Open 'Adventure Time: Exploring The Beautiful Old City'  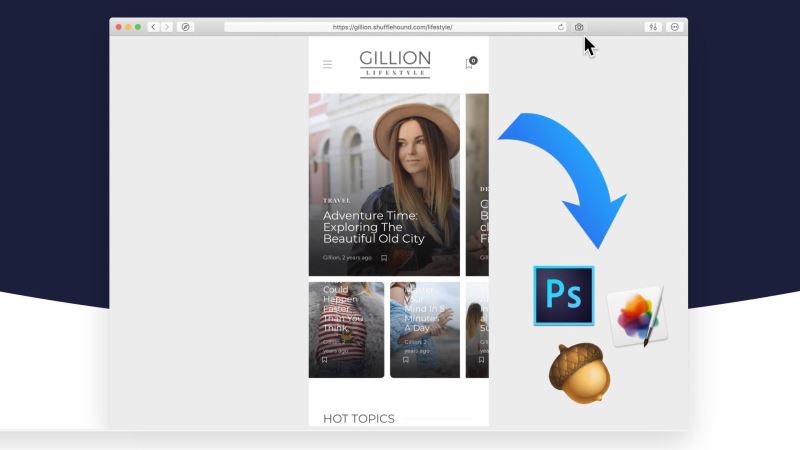coord(373,227)
